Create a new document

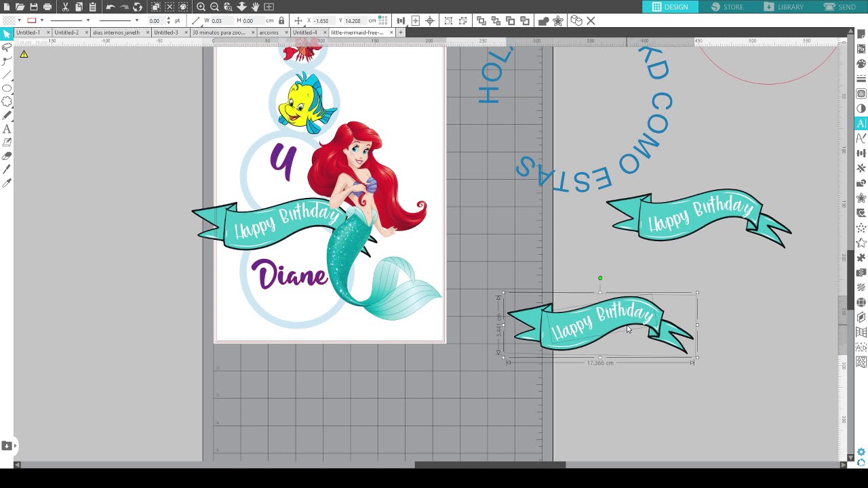7,7
